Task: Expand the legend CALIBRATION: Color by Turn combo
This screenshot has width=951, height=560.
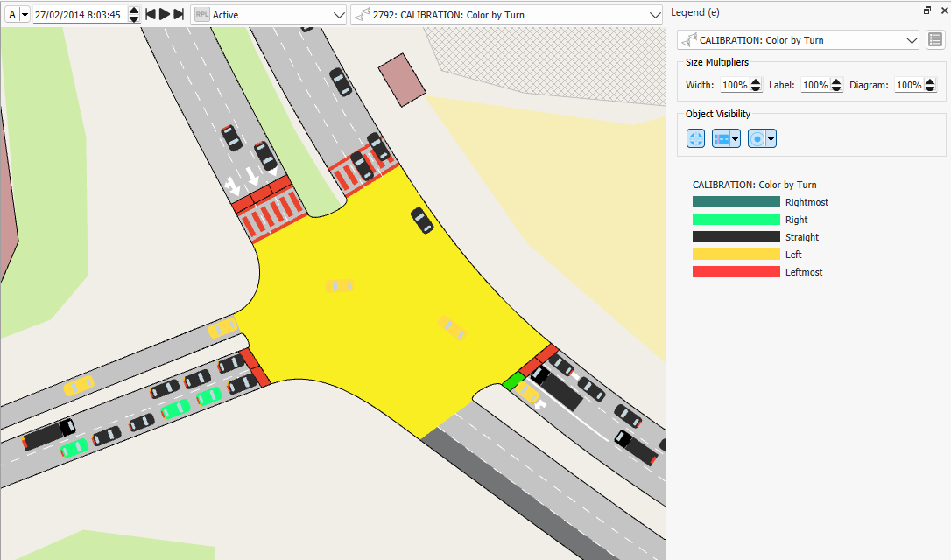Action: [911, 40]
